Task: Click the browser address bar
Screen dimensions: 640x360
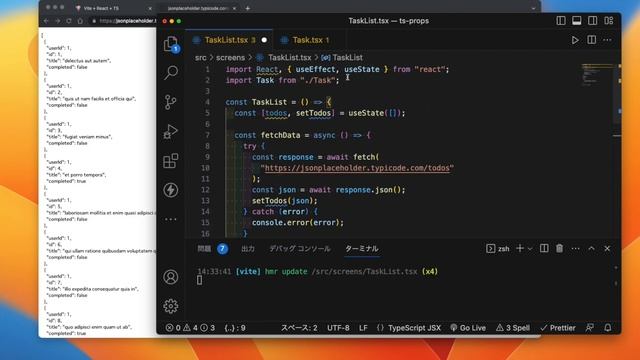Action: pos(124,21)
